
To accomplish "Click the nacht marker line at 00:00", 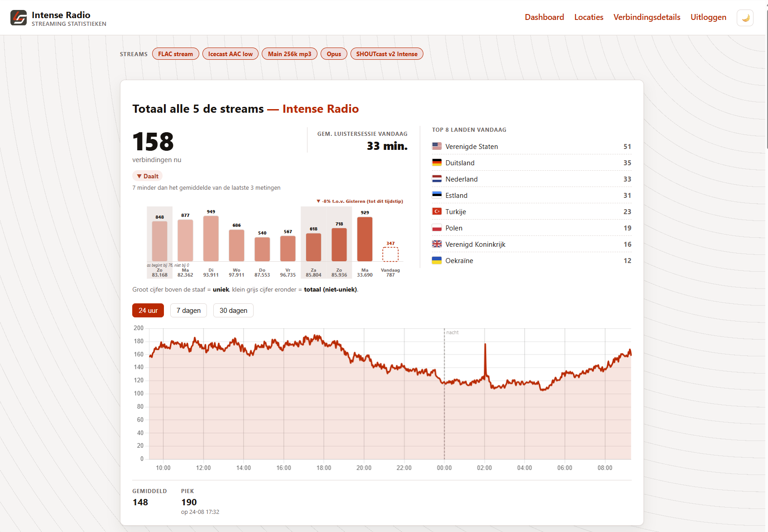I will tap(444, 394).
